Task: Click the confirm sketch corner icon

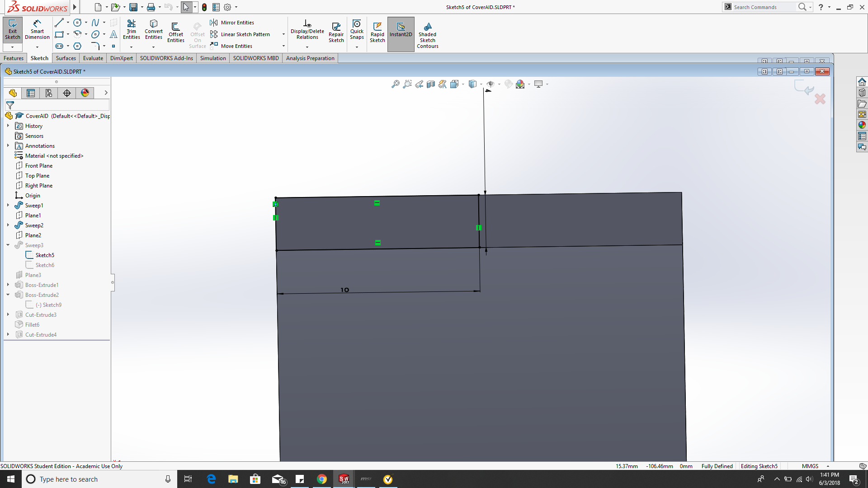Action: click(804, 87)
